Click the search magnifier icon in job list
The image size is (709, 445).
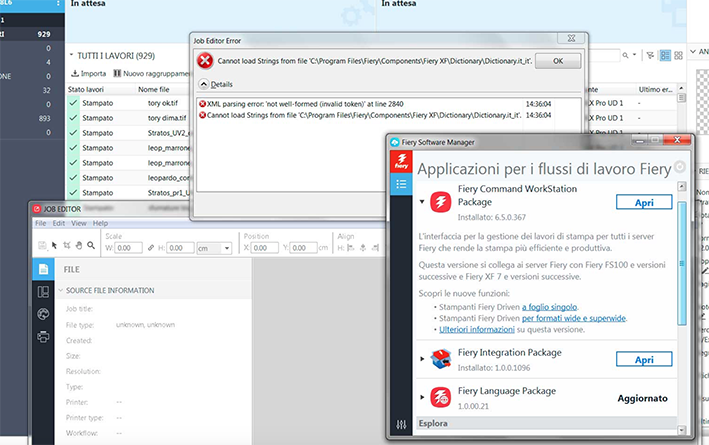click(x=625, y=55)
